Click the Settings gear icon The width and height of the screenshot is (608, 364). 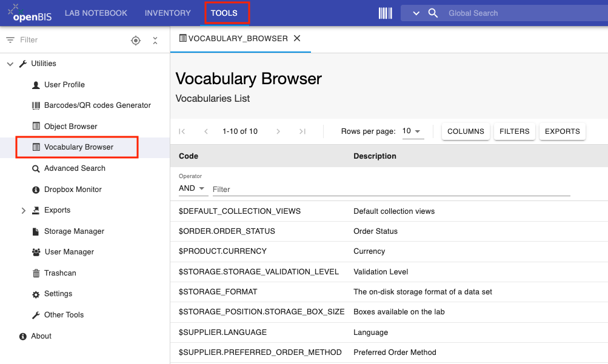coord(36,294)
